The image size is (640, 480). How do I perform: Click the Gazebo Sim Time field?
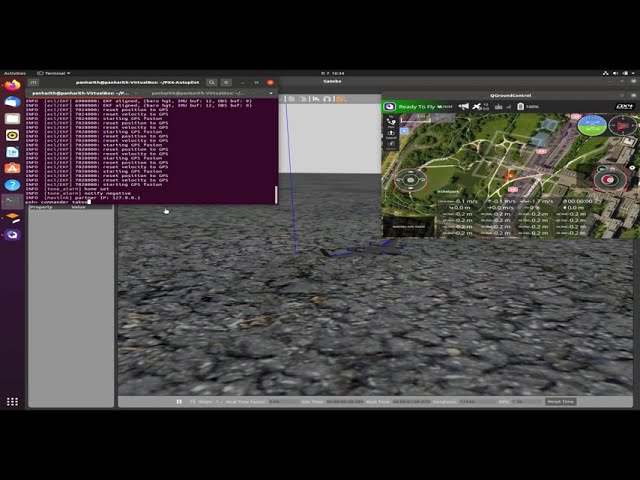point(344,402)
